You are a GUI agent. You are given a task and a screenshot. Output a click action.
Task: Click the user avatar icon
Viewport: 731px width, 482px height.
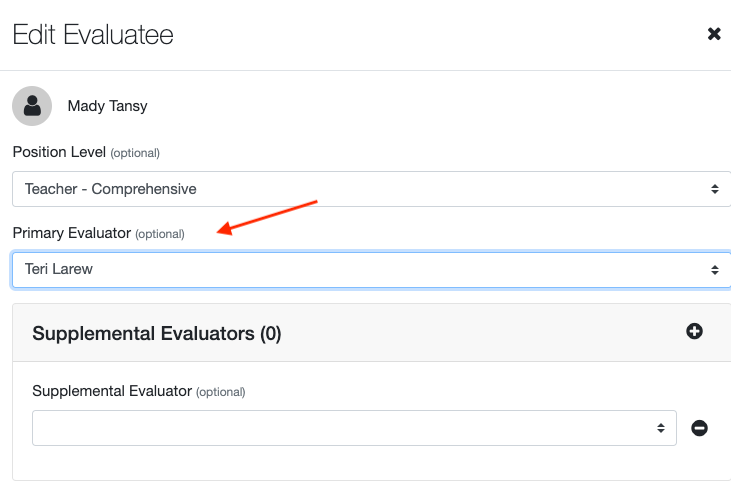pos(32,105)
